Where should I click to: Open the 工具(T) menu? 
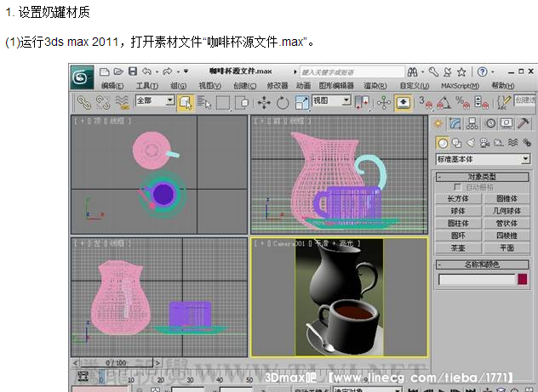pyautogui.click(x=147, y=86)
